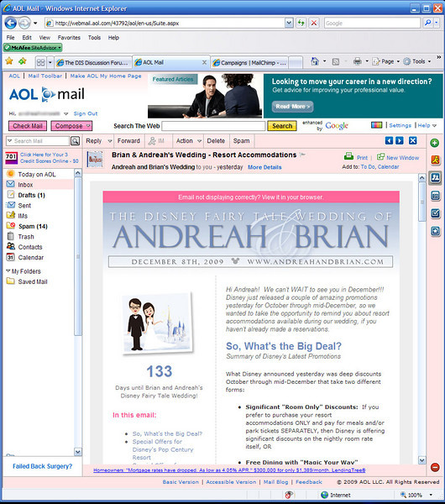
Task: Switch to Campaigns MailChimp tab
Action: [249, 63]
